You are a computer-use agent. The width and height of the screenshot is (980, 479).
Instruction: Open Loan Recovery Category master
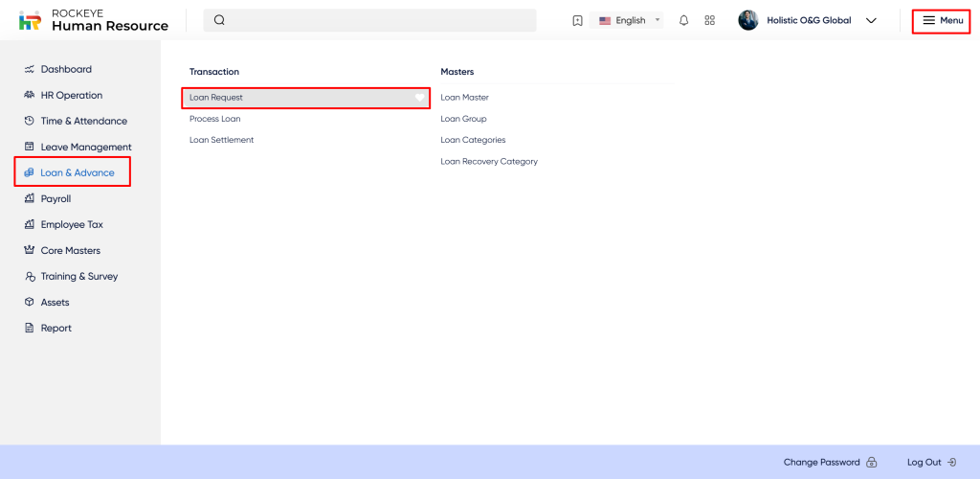coord(489,161)
